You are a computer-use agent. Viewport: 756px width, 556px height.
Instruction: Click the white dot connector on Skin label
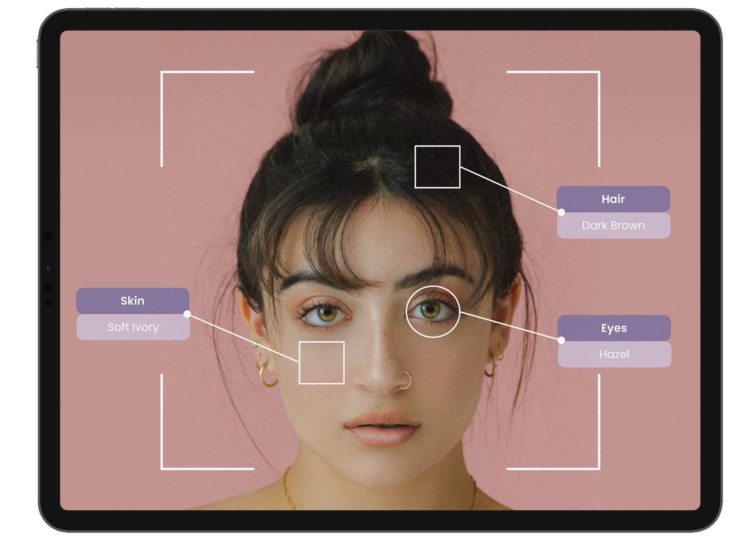(187, 314)
